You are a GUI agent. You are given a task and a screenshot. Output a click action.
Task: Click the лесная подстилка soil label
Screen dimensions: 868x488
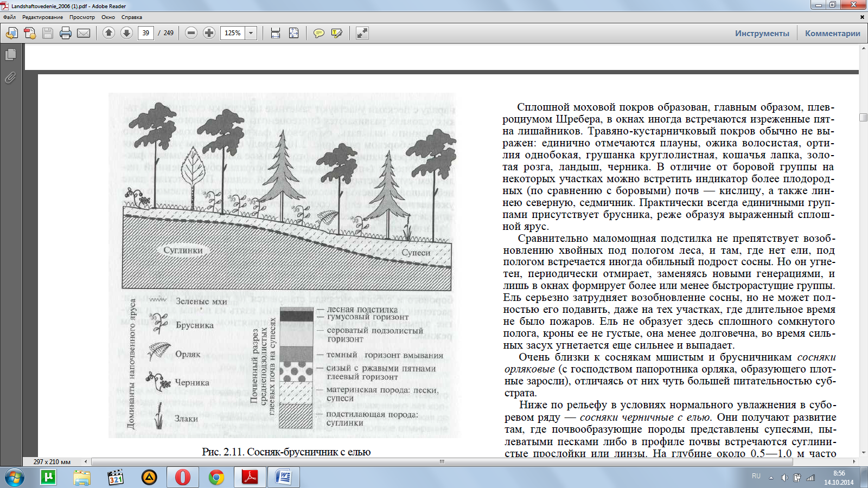pyautogui.click(x=362, y=310)
